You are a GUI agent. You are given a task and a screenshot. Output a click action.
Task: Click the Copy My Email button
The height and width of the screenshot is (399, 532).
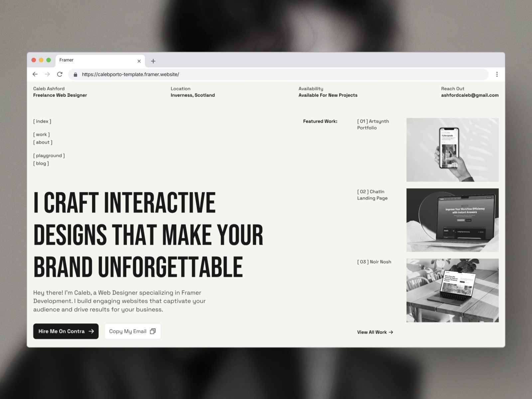132,331
